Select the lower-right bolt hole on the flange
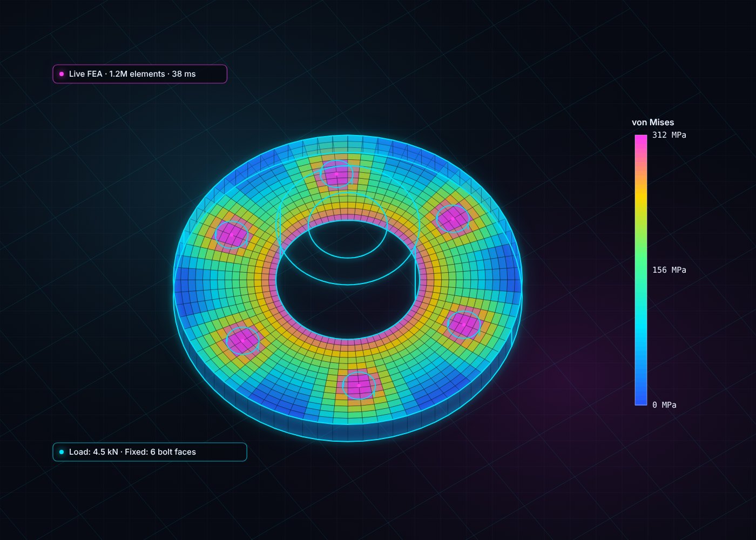The image size is (756, 540). [464, 325]
